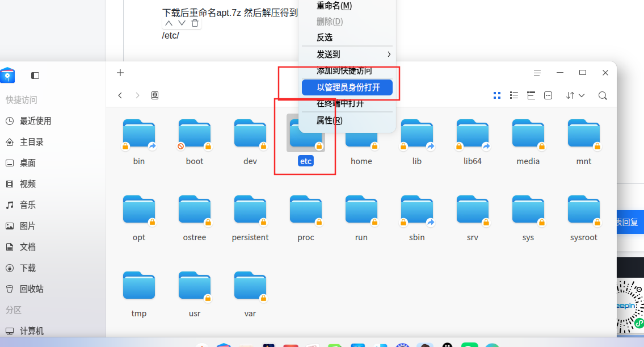Go back using the left arrow
Viewport: 644px width, 347px height.
[120, 95]
